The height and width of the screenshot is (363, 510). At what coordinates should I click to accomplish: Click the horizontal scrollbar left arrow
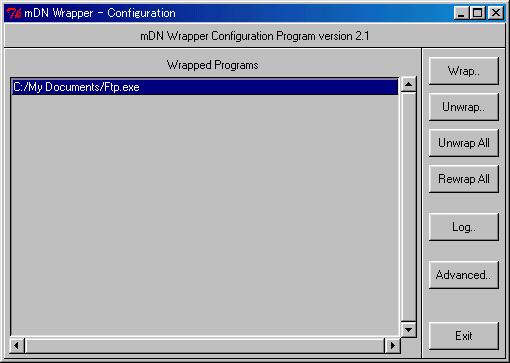pos(17,345)
